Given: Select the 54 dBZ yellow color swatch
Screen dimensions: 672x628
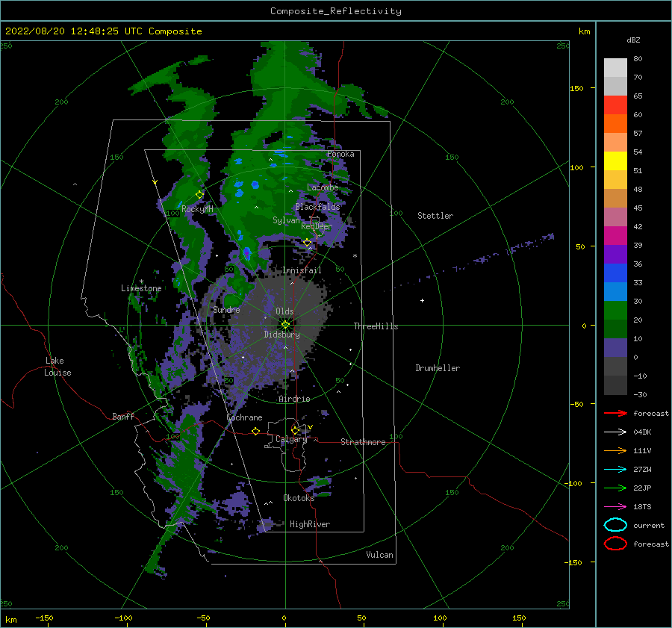Looking at the screenshot, I should 615,161.
